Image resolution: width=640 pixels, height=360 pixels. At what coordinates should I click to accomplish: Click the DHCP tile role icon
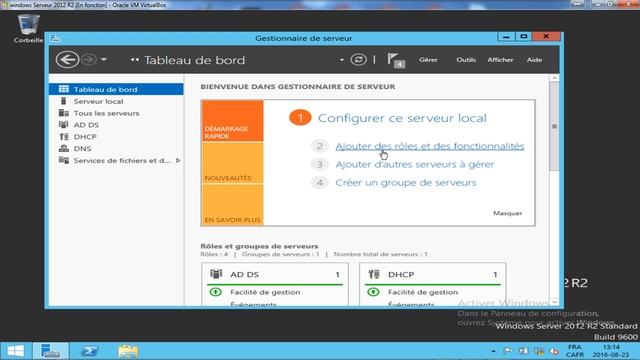[x=373, y=273]
